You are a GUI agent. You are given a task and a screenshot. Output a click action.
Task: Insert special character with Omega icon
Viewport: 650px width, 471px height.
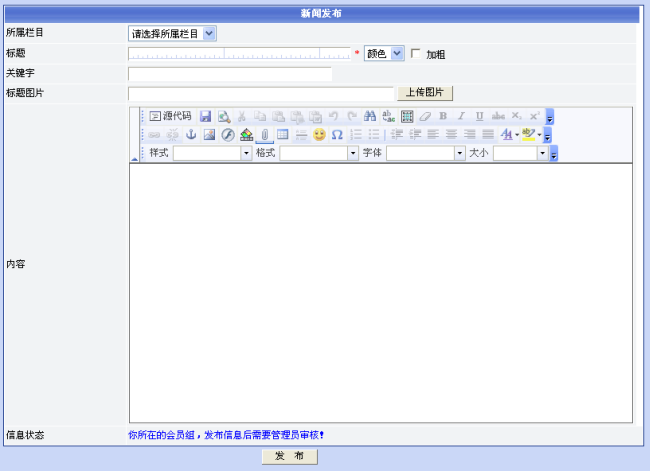pos(337,134)
